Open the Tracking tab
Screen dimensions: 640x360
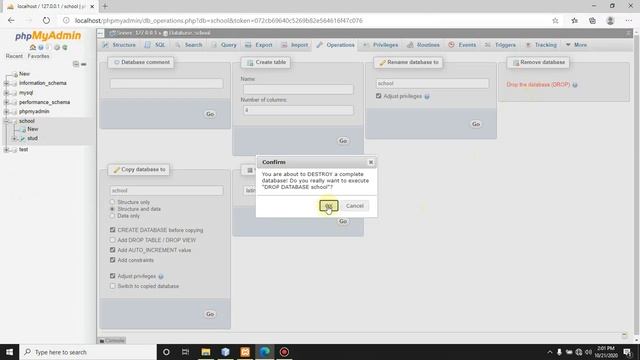541,45
